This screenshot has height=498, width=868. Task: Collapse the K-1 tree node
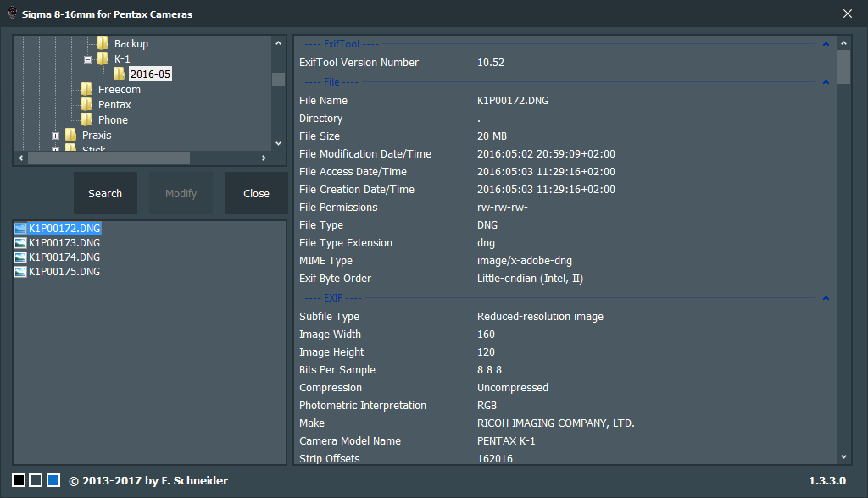point(87,59)
